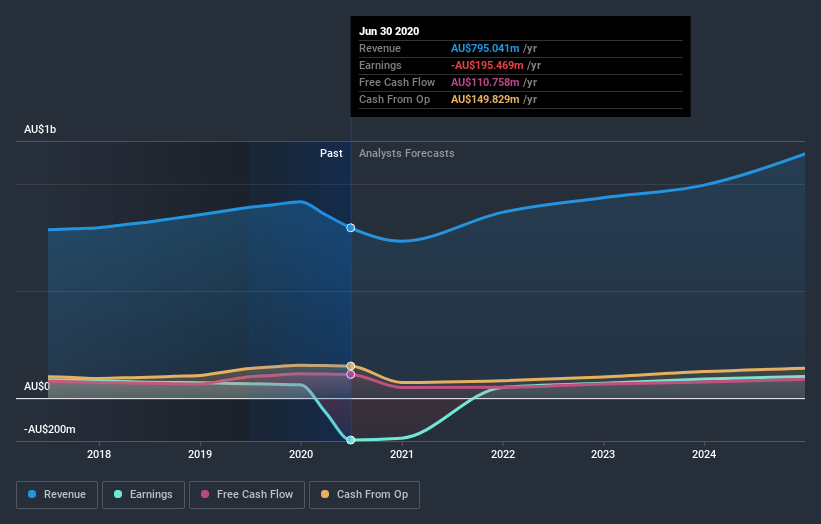Click the AU$0 y-axis label
The width and height of the screenshot is (821, 524).
(x=37, y=386)
